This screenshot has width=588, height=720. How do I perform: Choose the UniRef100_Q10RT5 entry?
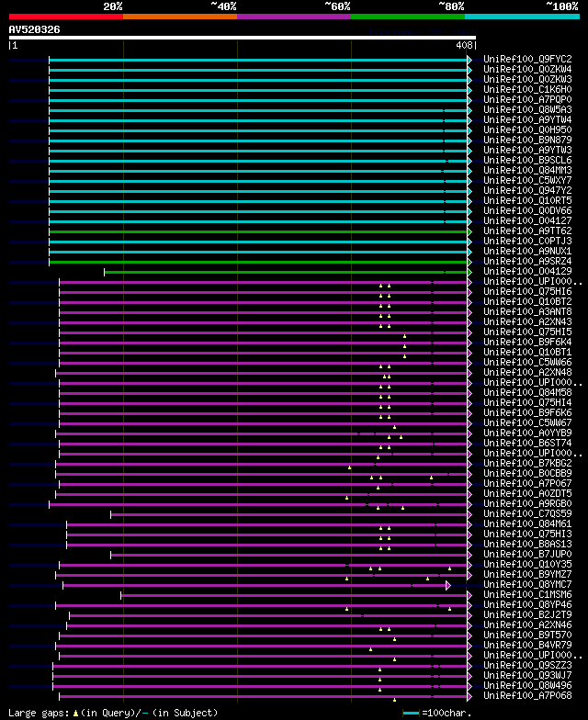[x=527, y=200]
